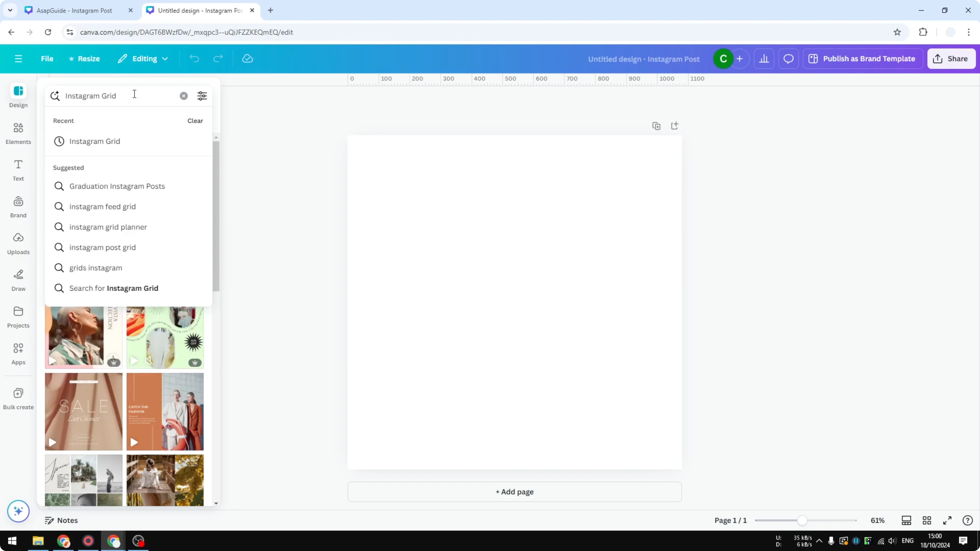Viewport: 980px width, 551px height.
Task: Open the Canva hamburger main menu
Action: (18, 59)
